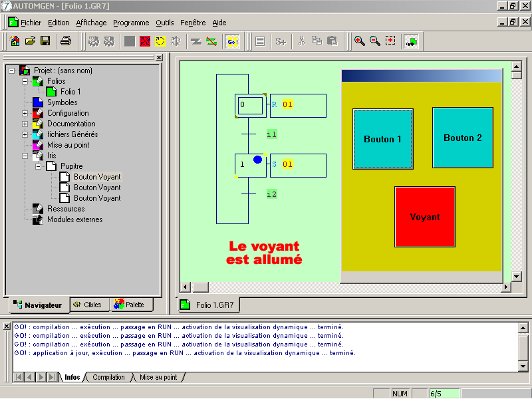Click the yellow GO! run button
This screenshot has height=399, width=532.
(x=232, y=41)
